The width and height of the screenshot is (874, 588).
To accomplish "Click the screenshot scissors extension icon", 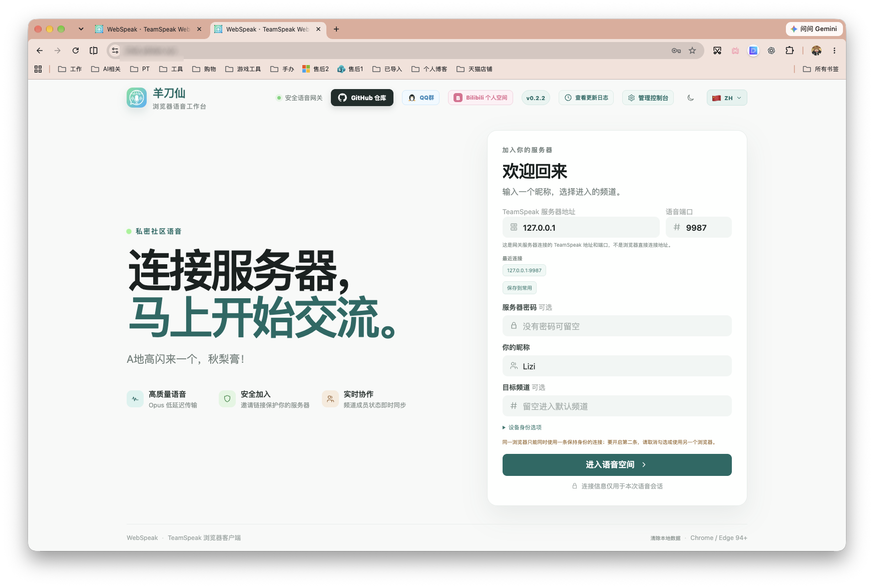I will (x=717, y=51).
